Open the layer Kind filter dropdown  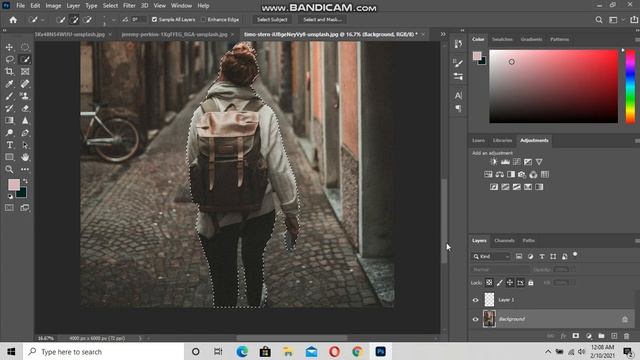(491, 256)
